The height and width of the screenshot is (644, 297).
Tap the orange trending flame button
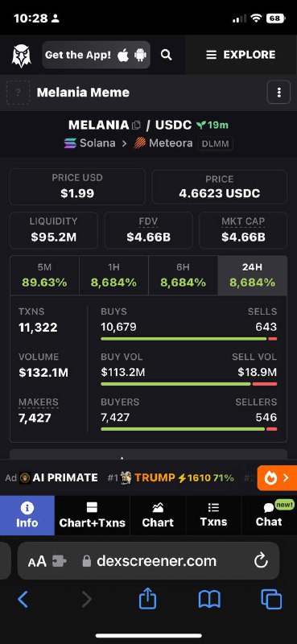[277, 477]
